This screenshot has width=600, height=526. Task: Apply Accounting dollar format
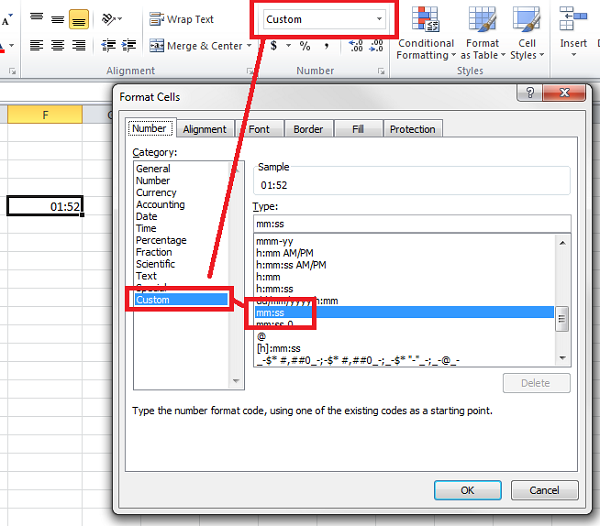point(274,46)
